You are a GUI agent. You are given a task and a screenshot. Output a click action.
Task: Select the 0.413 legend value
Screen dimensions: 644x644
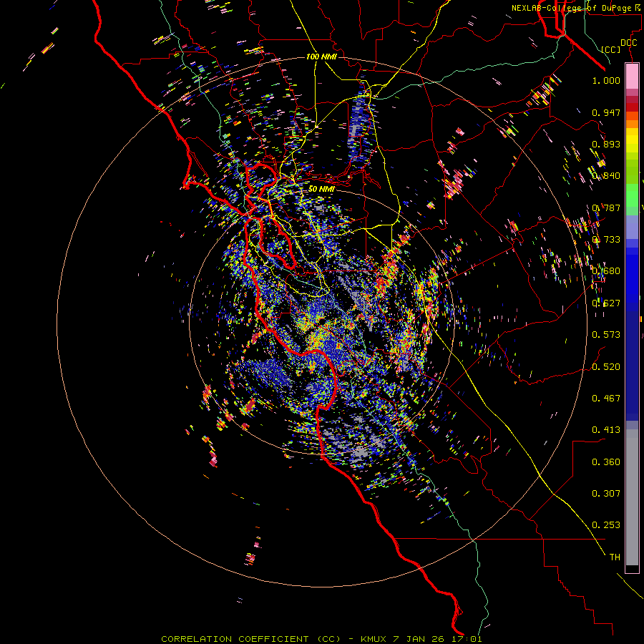tap(606, 430)
